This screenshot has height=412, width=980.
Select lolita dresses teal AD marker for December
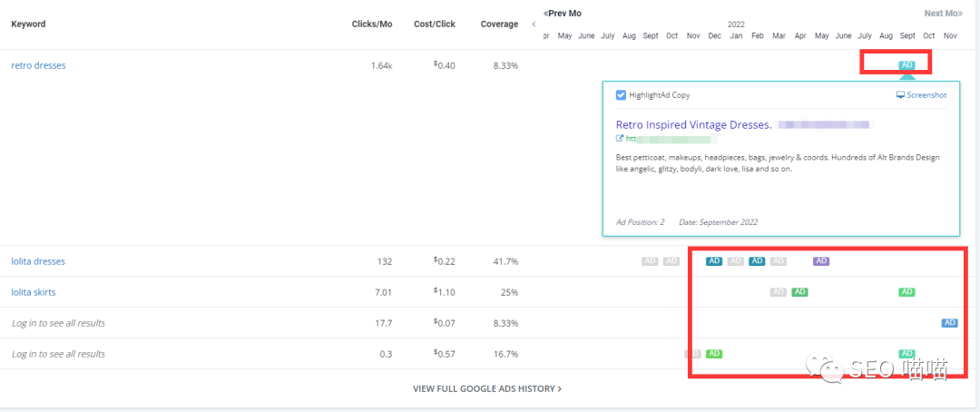coord(714,261)
